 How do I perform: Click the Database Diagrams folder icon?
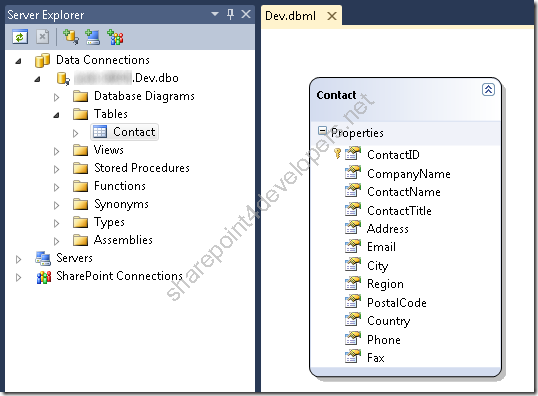[x=81, y=96]
